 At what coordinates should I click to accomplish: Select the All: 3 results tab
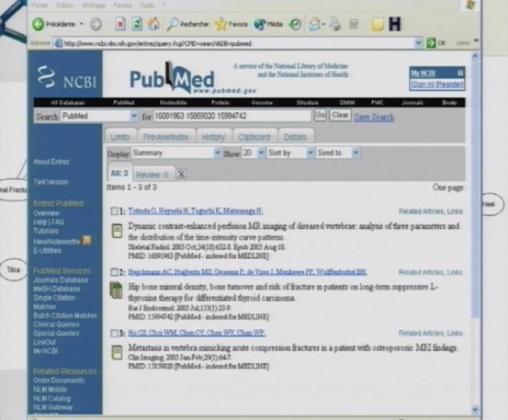tap(119, 173)
